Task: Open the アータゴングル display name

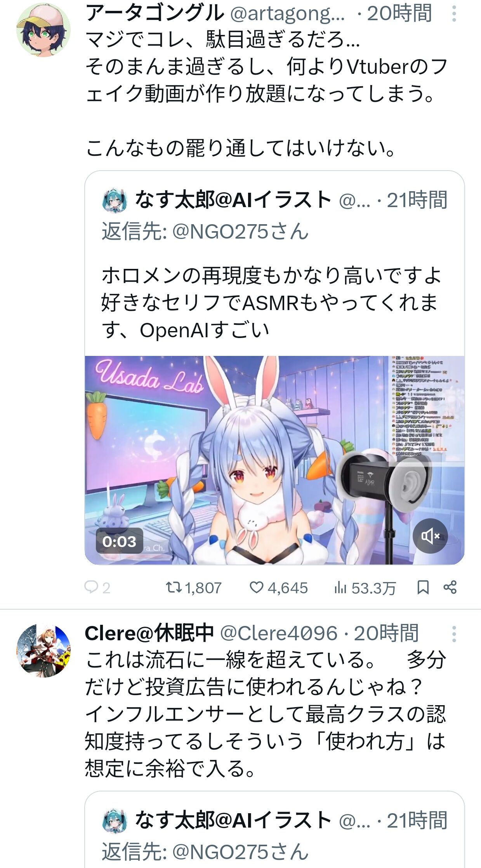Action: (155, 13)
